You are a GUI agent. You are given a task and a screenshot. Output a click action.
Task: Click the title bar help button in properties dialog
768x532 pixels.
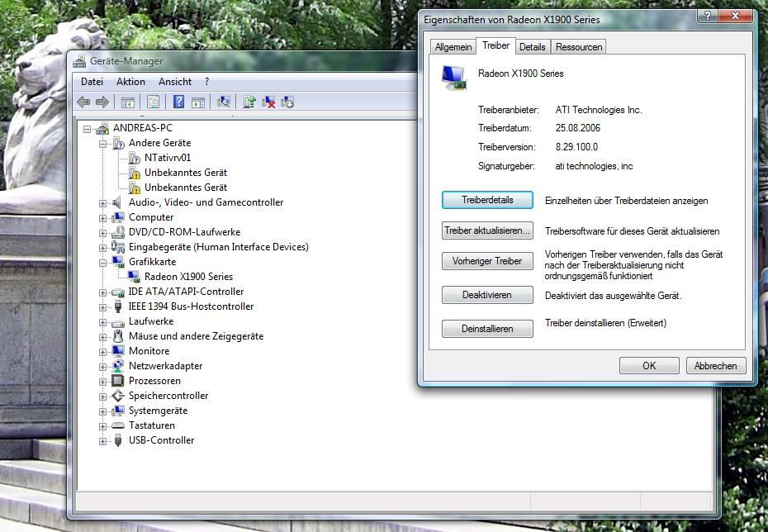tap(707, 16)
